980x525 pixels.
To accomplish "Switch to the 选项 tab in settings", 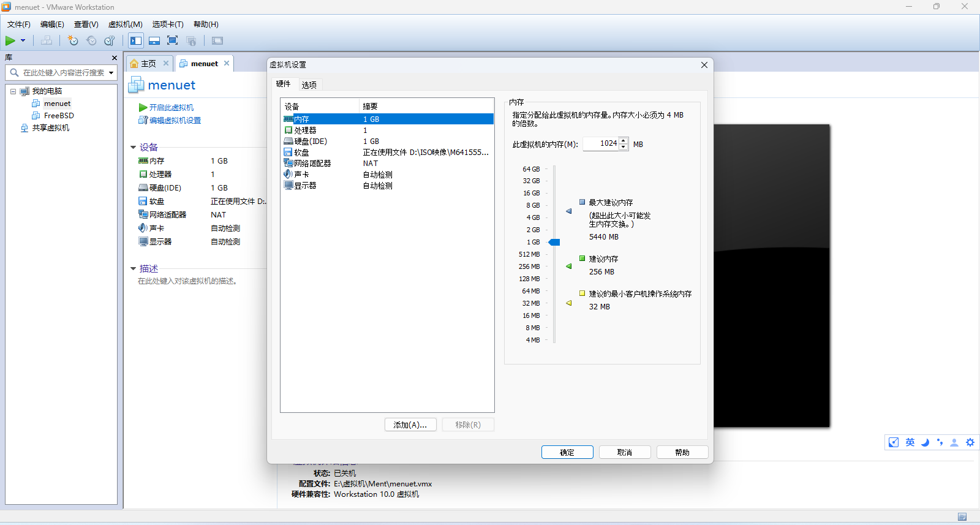I will (309, 85).
